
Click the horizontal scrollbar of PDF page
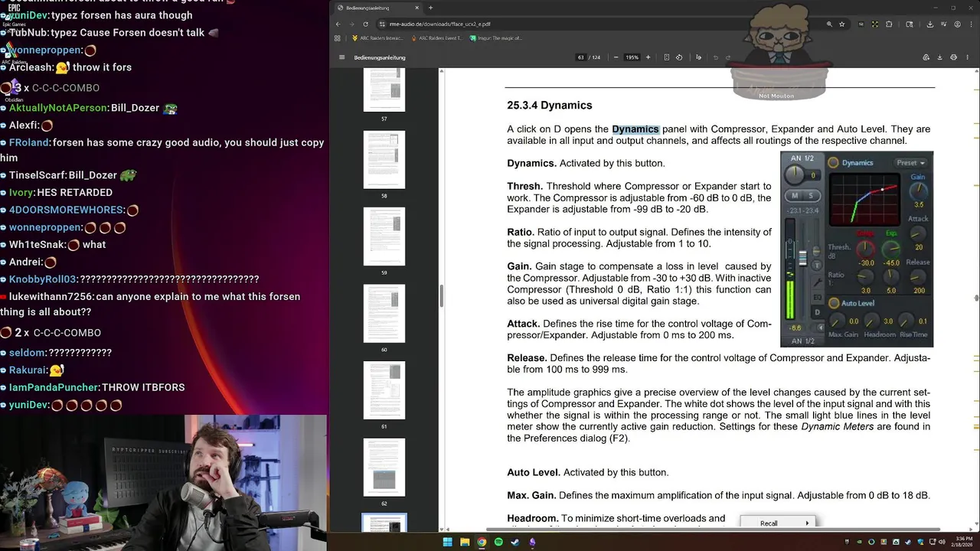point(713,529)
